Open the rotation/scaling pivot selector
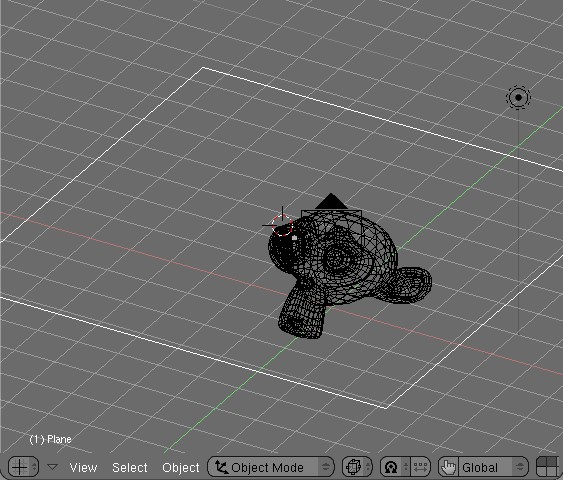 click(394, 467)
